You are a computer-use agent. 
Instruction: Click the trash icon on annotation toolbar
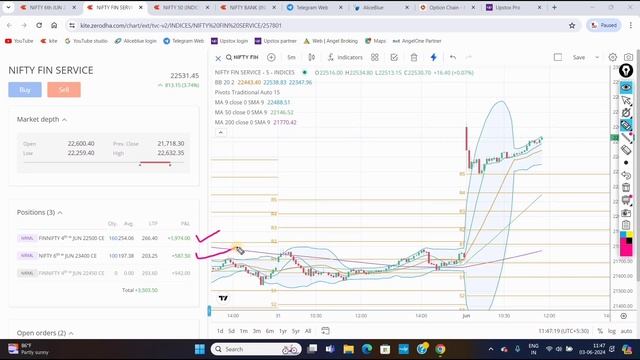coord(626,188)
